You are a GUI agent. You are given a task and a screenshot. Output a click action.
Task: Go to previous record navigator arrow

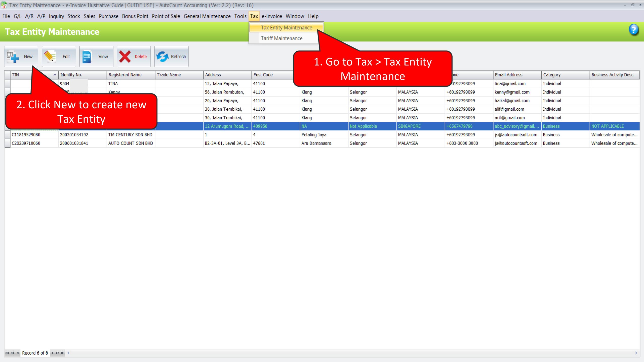(18, 353)
